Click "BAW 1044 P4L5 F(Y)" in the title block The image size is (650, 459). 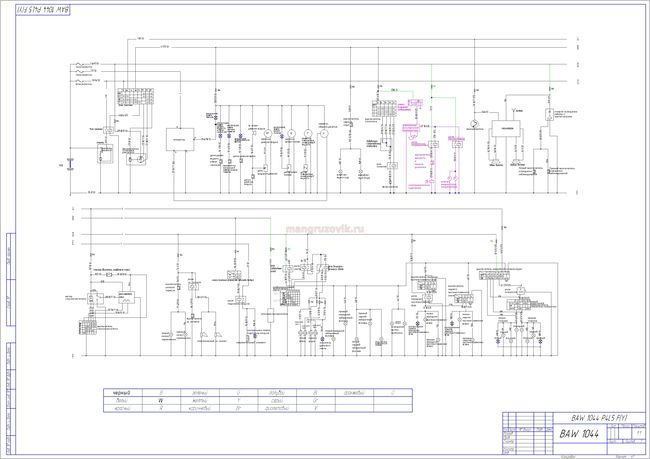coord(599,418)
